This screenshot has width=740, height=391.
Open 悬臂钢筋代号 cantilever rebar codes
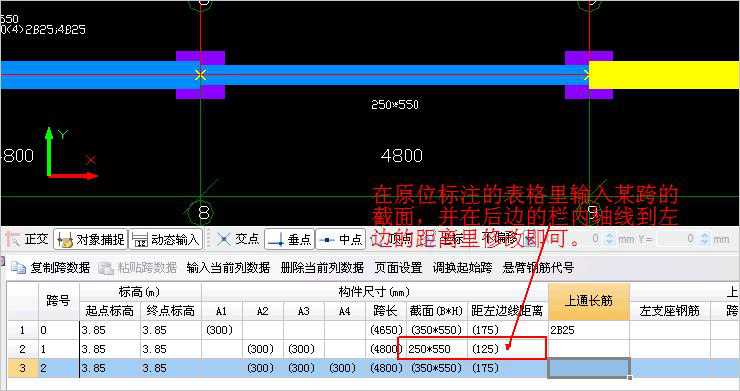coord(538,268)
